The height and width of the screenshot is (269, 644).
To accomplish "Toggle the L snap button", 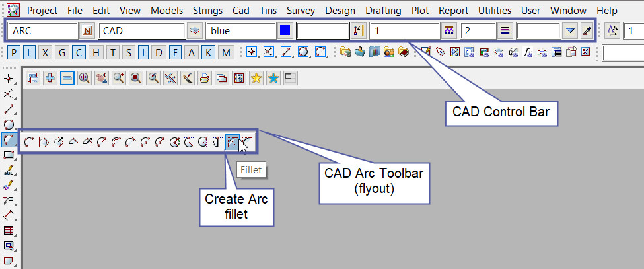I will (x=29, y=53).
